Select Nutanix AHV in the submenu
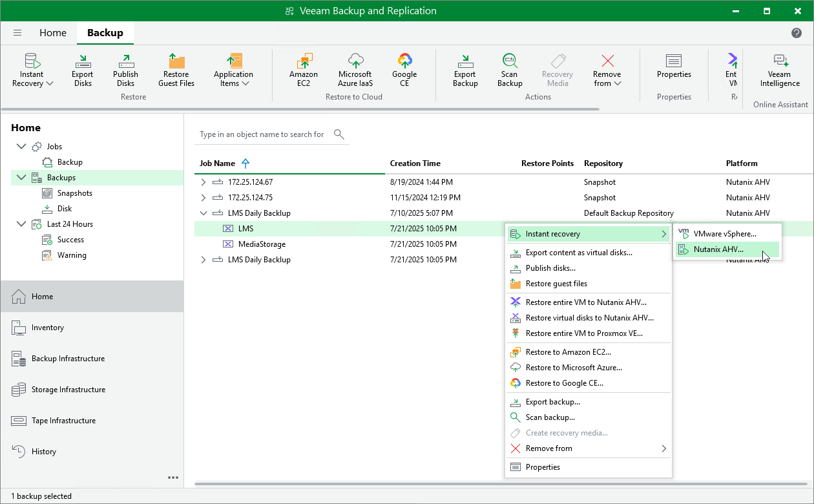Image resolution: width=814 pixels, height=504 pixels. (x=718, y=249)
